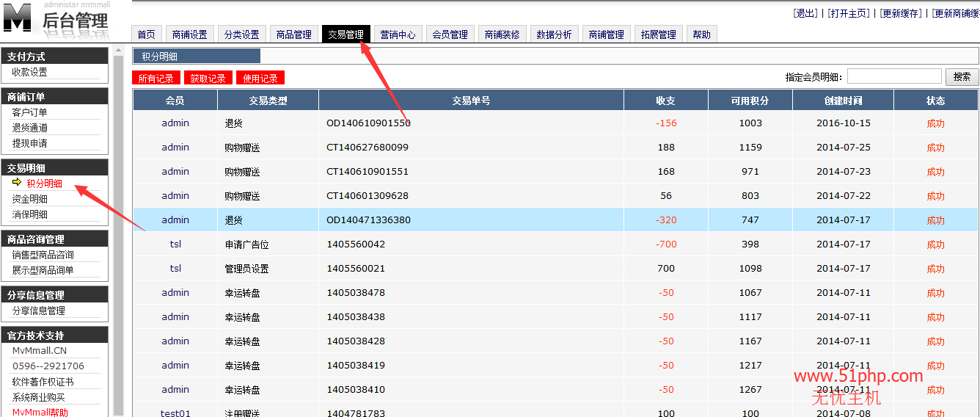Click order number OD140471336380
This screenshot has width=980, height=417.
pos(368,220)
